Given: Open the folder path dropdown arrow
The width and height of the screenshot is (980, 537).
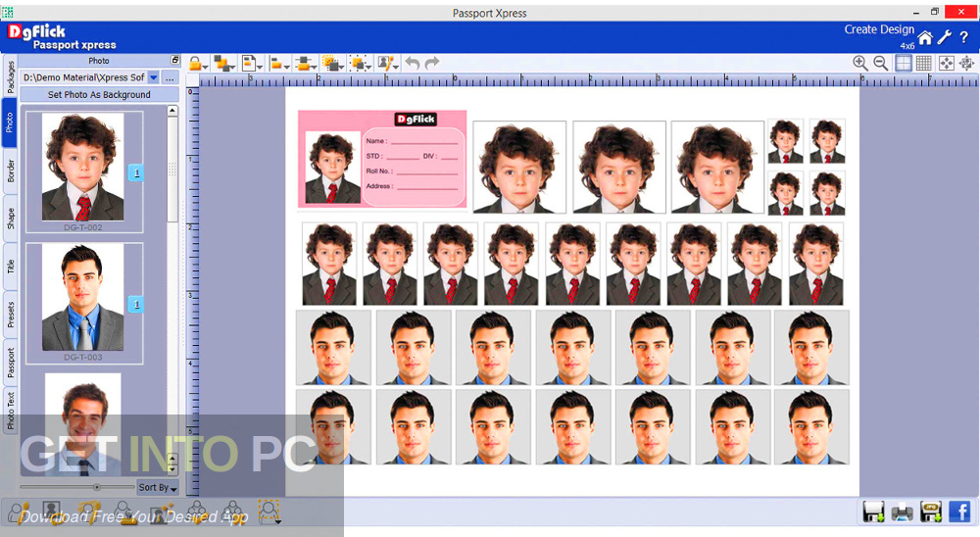Looking at the screenshot, I should [154, 77].
